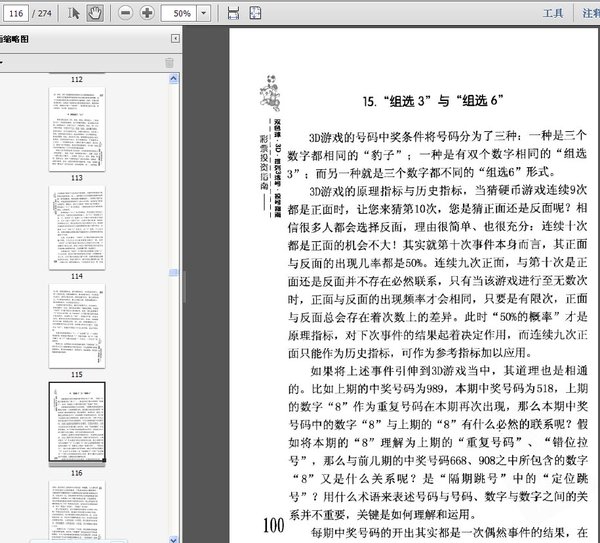The height and width of the screenshot is (543, 600).
Task: Activate the hand pan tool
Action: coord(94,13)
